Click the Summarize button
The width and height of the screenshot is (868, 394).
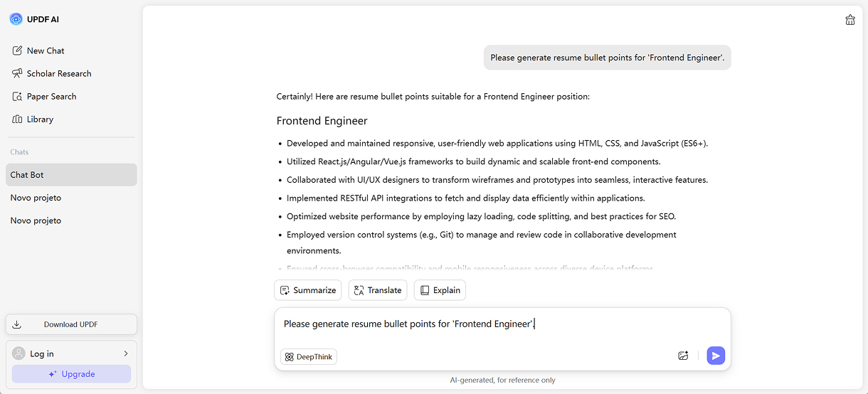307,290
